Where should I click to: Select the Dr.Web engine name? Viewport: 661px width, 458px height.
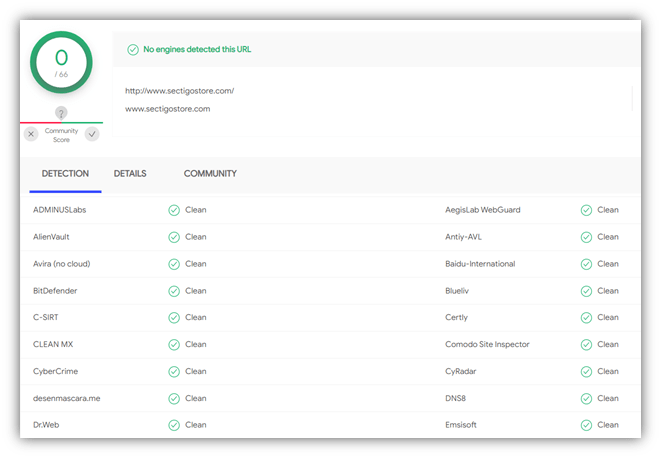pyautogui.click(x=46, y=425)
